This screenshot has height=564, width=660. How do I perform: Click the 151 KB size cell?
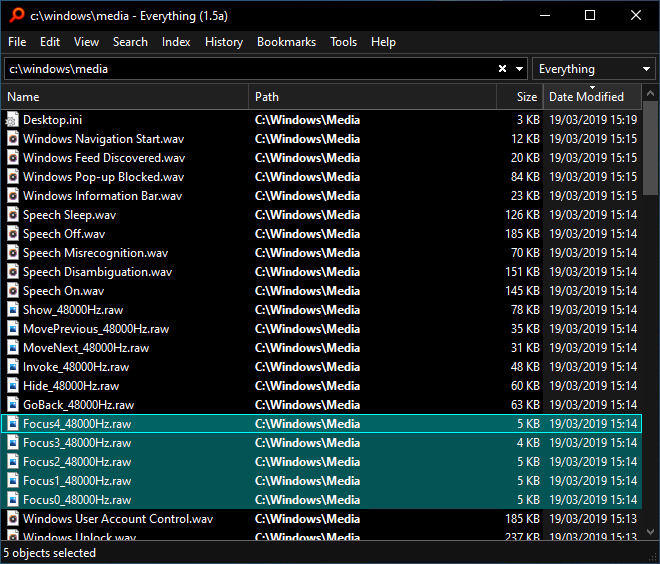522,272
